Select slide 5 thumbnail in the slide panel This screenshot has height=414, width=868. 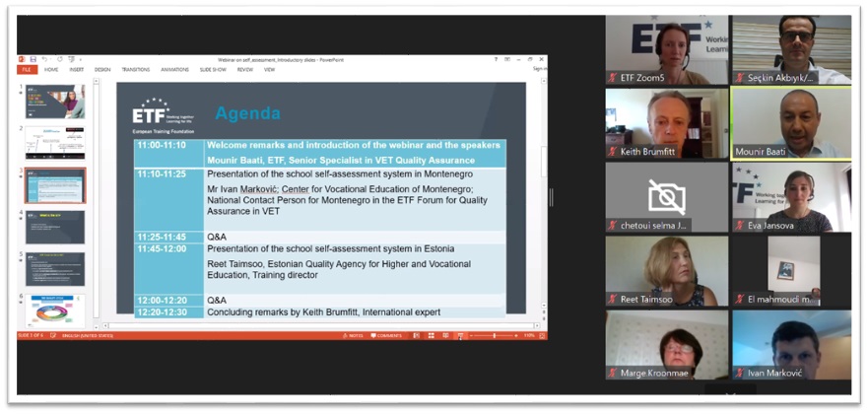click(55, 269)
